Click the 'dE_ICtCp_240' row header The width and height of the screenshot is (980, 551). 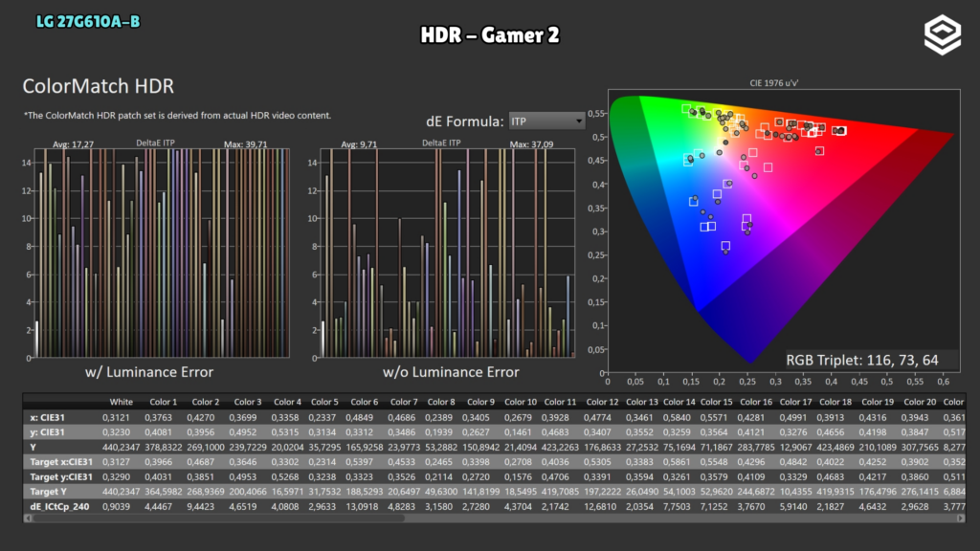pos(59,507)
